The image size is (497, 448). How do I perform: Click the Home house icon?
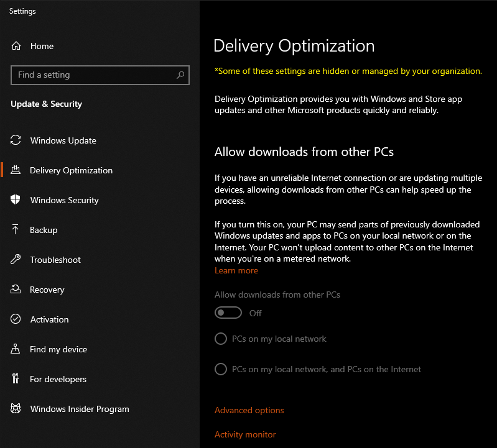pyautogui.click(x=16, y=46)
